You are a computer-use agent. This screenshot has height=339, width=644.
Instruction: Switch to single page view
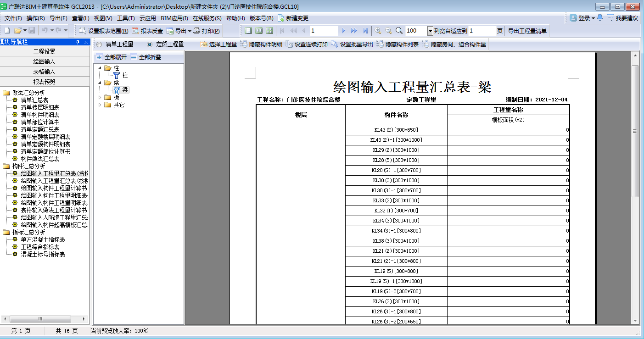(248, 30)
